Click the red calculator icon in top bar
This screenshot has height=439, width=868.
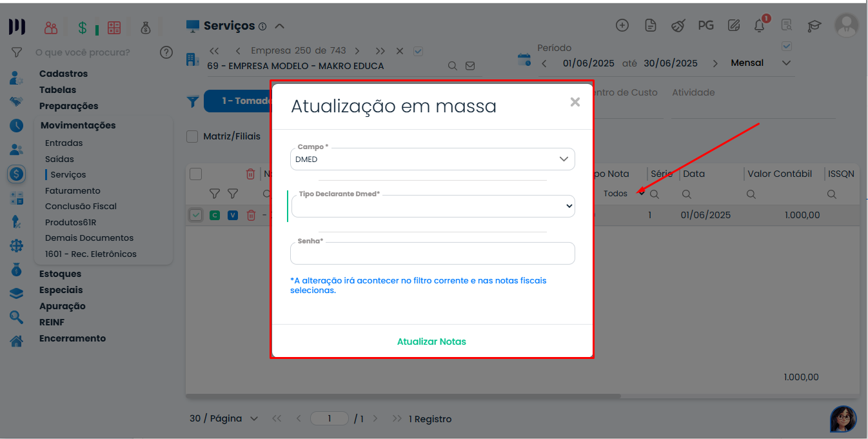point(114,28)
